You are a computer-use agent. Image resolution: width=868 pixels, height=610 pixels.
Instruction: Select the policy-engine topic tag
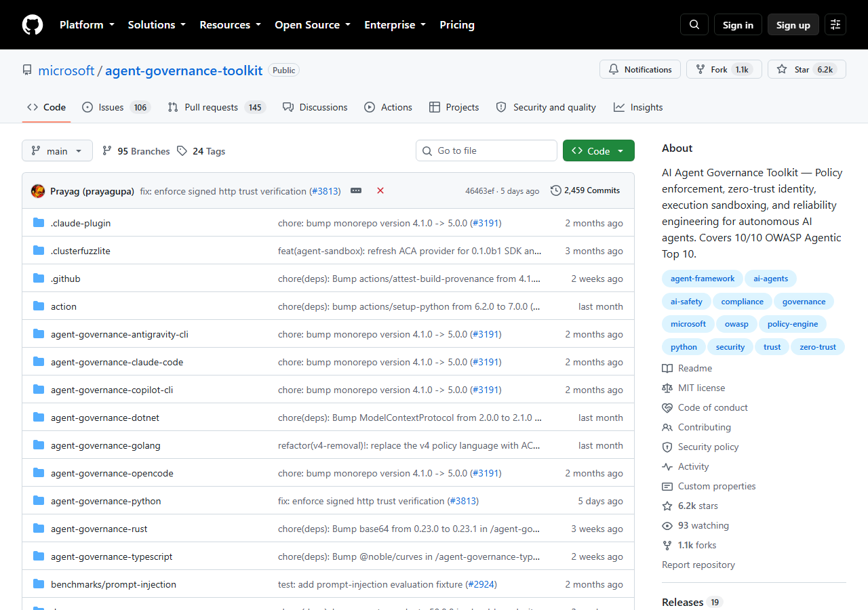pyautogui.click(x=793, y=324)
